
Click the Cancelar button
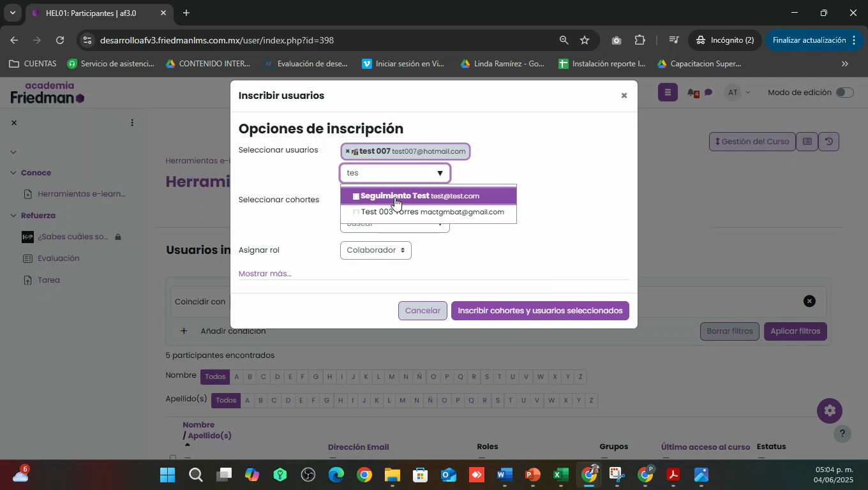tap(423, 311)
